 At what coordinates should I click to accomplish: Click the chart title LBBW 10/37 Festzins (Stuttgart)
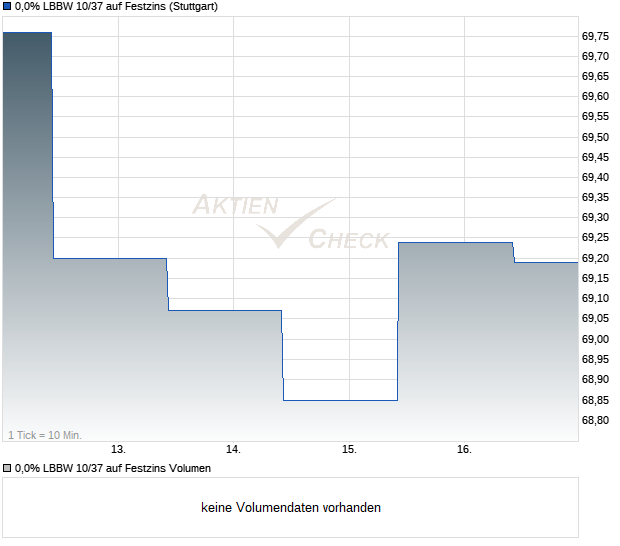tap(116, 7)
